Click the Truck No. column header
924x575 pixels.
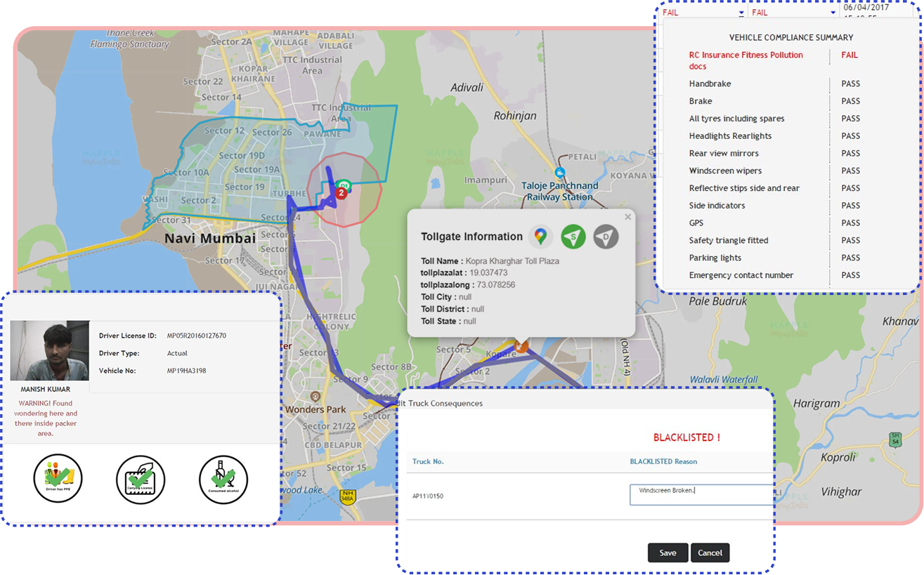(x=428, y=461)
